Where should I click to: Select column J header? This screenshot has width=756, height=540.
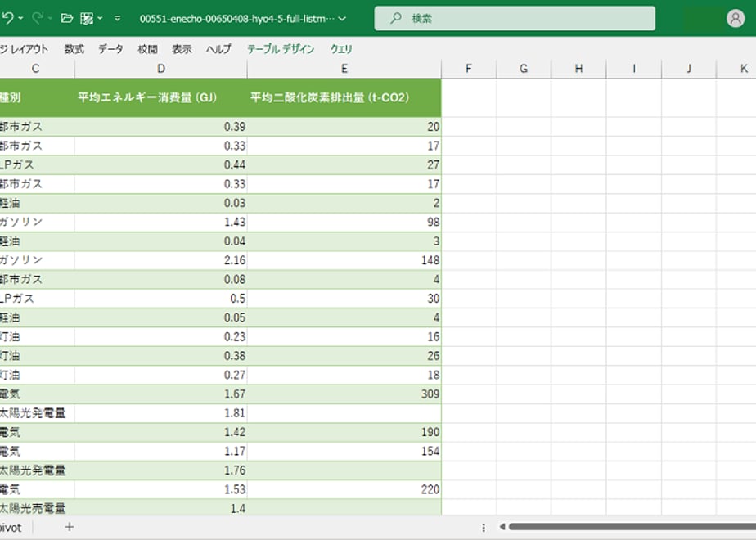pos(689,69)
